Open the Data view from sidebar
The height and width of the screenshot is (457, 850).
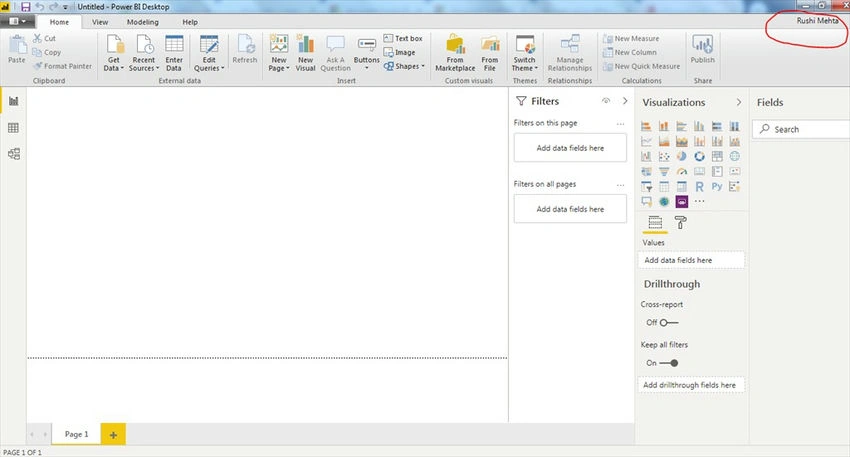(14, 128)
